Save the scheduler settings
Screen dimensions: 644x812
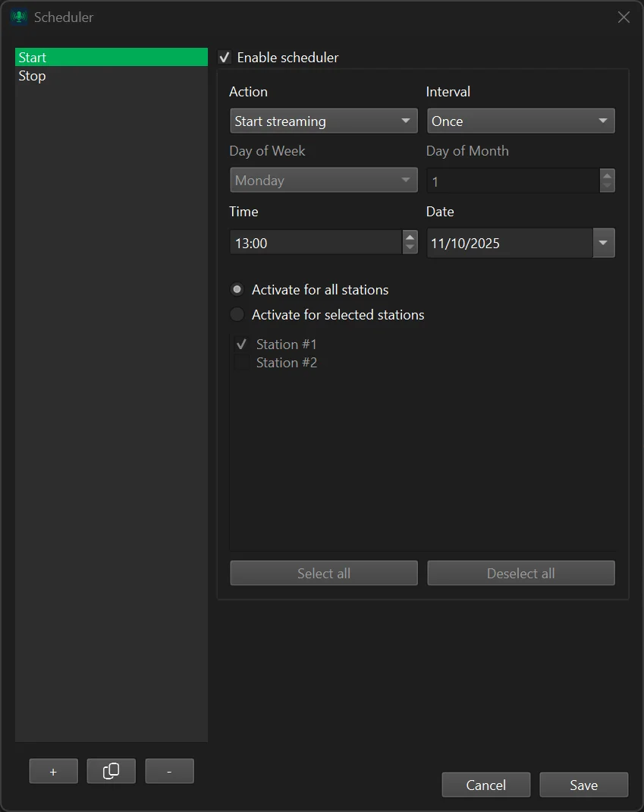point(583,785)
